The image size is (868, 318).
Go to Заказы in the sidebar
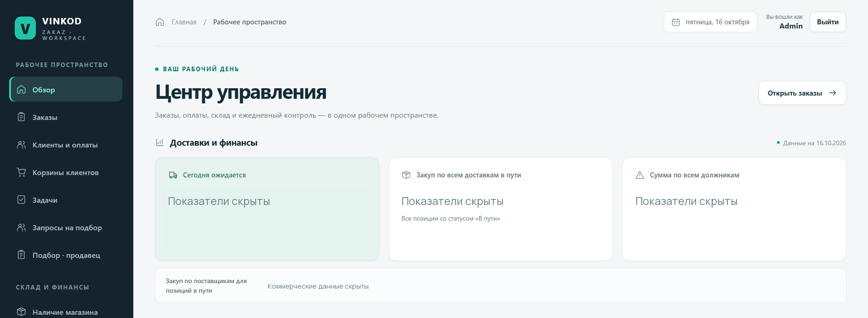tap(66, 117)
